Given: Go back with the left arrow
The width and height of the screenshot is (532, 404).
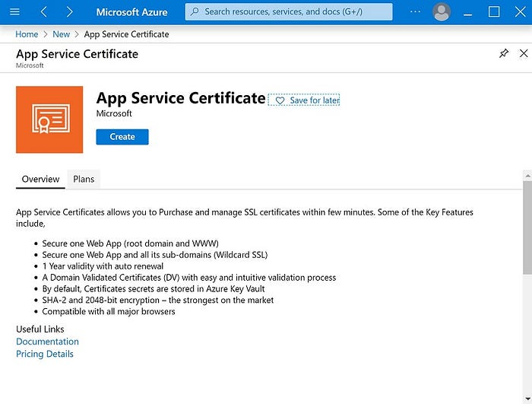Looking at the screenshot, I should [x=44, y=12].
